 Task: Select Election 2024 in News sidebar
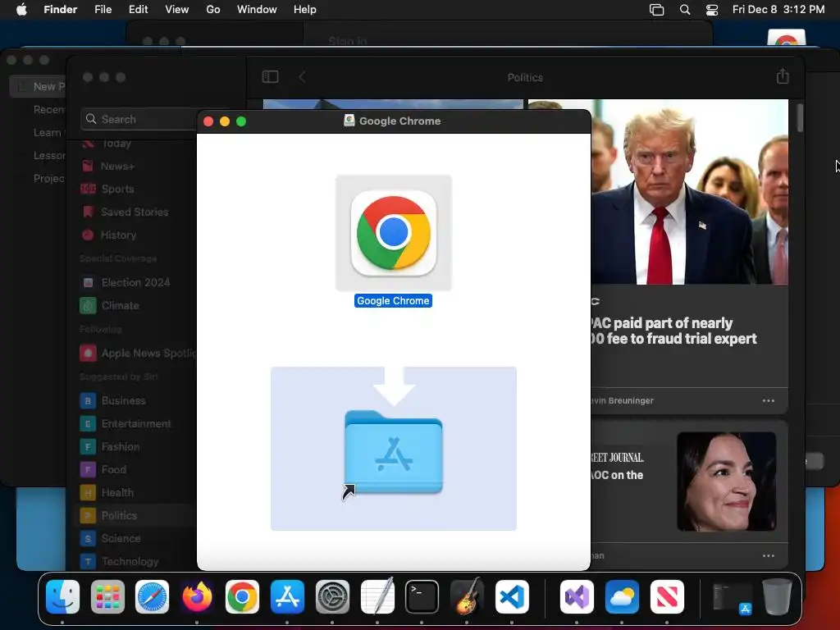137,282
